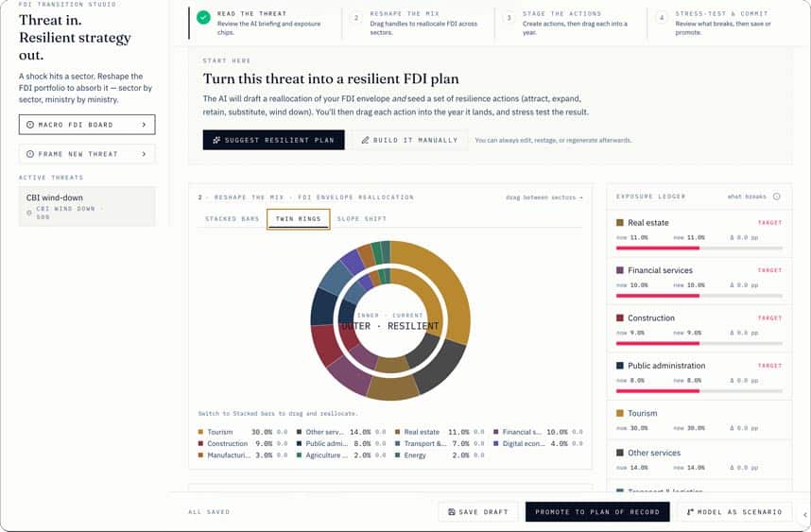Viewport: 811px width, 532px height.
Task: Click the Public administration exposure bar in the ledger
Action: point(699,391)
